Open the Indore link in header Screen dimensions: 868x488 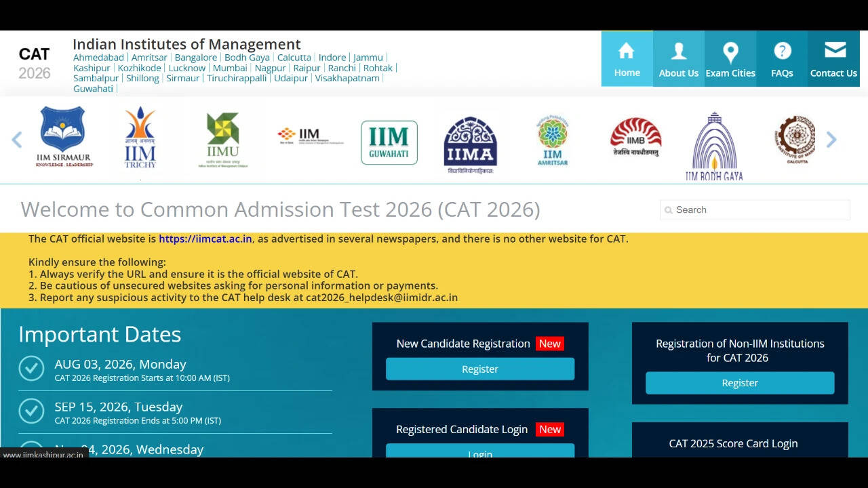[332, 58]
